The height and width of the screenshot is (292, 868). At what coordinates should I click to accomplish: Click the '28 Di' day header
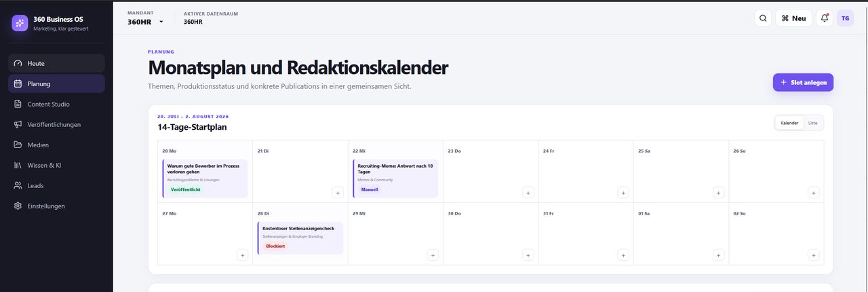click(264, 213)
